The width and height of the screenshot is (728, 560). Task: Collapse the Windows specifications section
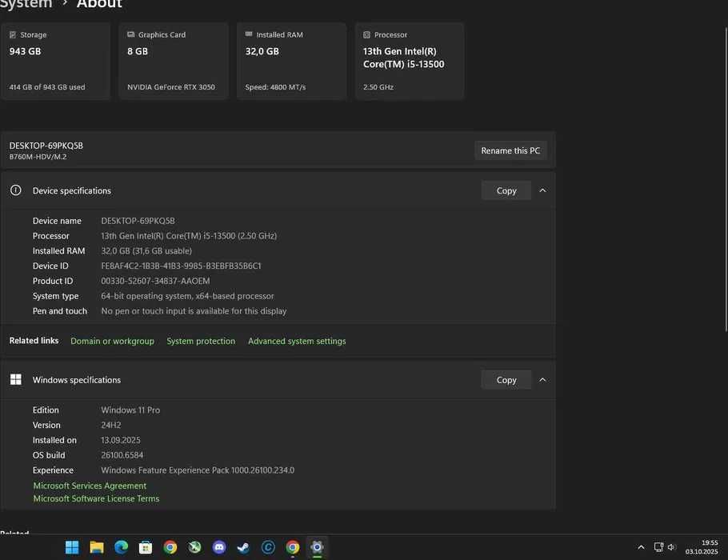coord(542,380)
